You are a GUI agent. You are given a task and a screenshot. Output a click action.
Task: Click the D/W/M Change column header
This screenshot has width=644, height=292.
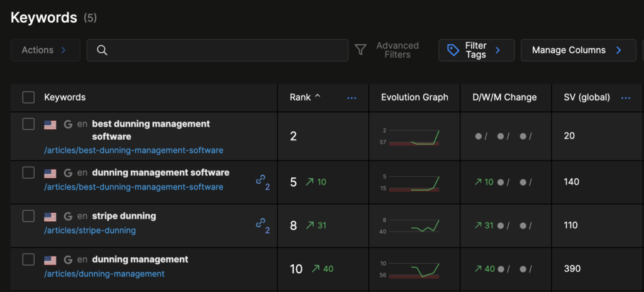504,97
